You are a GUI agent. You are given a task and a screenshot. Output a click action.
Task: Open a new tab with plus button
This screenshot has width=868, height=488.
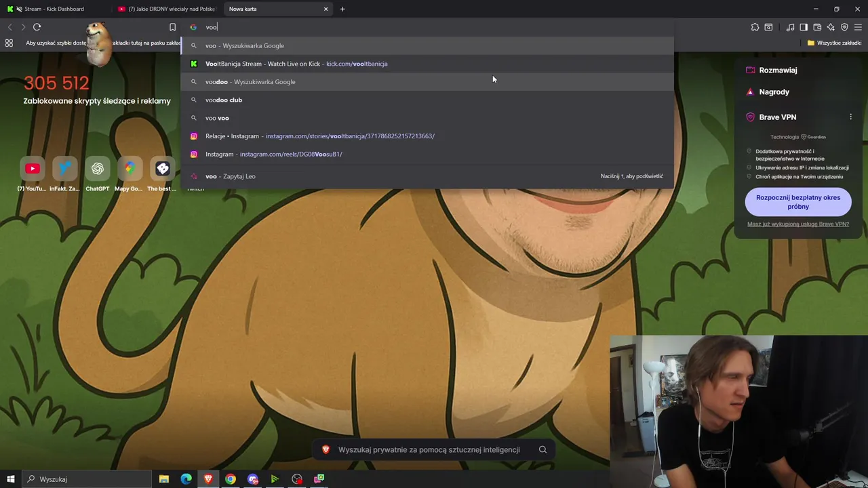342,9
